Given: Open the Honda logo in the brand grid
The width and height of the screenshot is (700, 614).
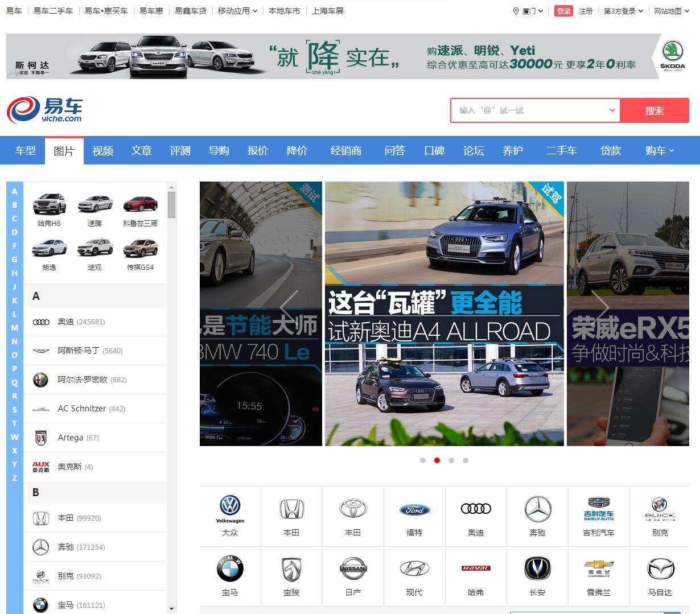Looking at the screenshot, I should click(291, 516).
